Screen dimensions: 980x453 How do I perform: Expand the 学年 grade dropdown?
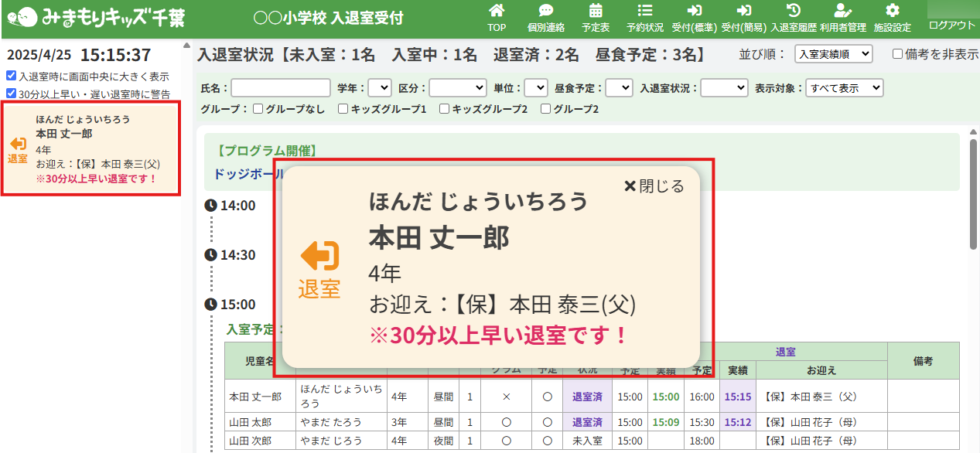(379, 88)
